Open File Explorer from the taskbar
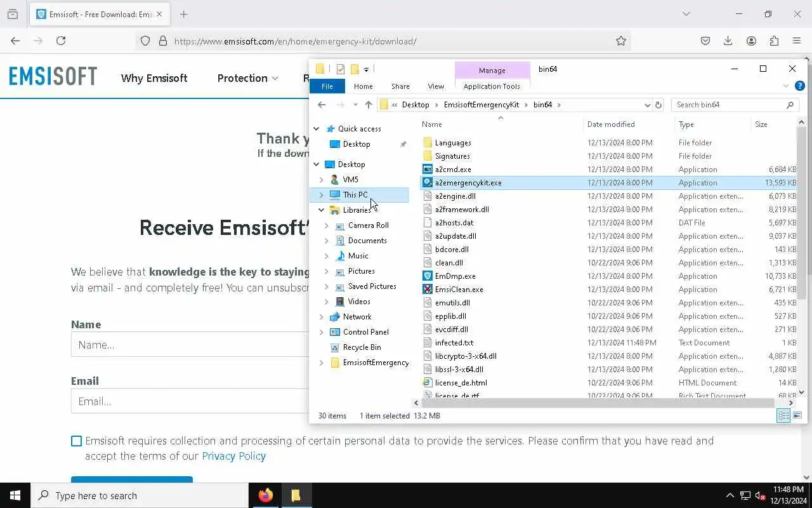812x508 pixels. click(296, 495)
